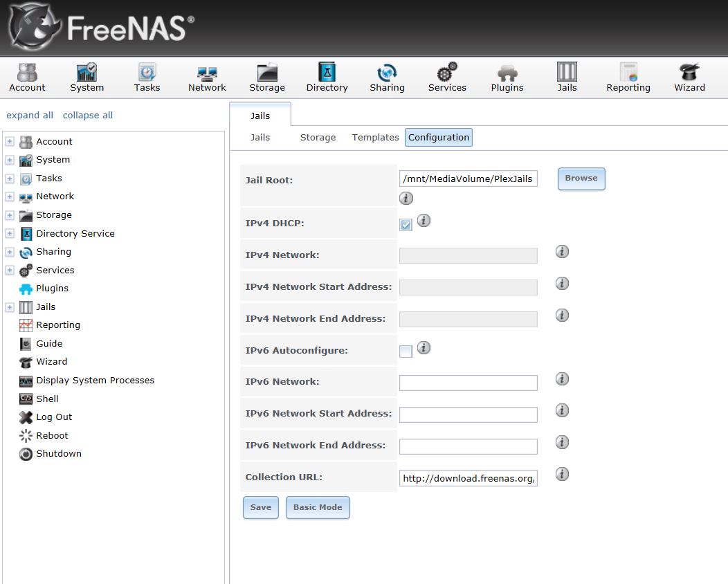Screen dimensions: 728x584
Task: Switch to the Templates sub-tab
Action: (375, 138)
